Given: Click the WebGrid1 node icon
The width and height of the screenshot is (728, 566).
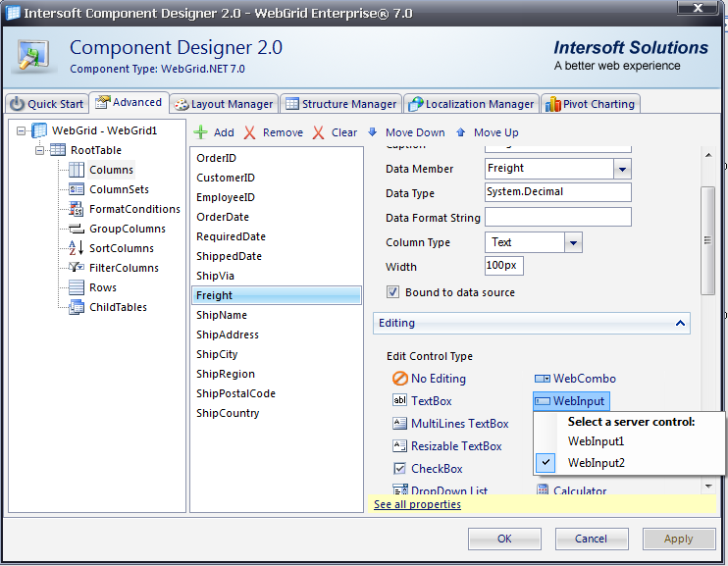Looking at the screenshot, I should pos(39,130).
